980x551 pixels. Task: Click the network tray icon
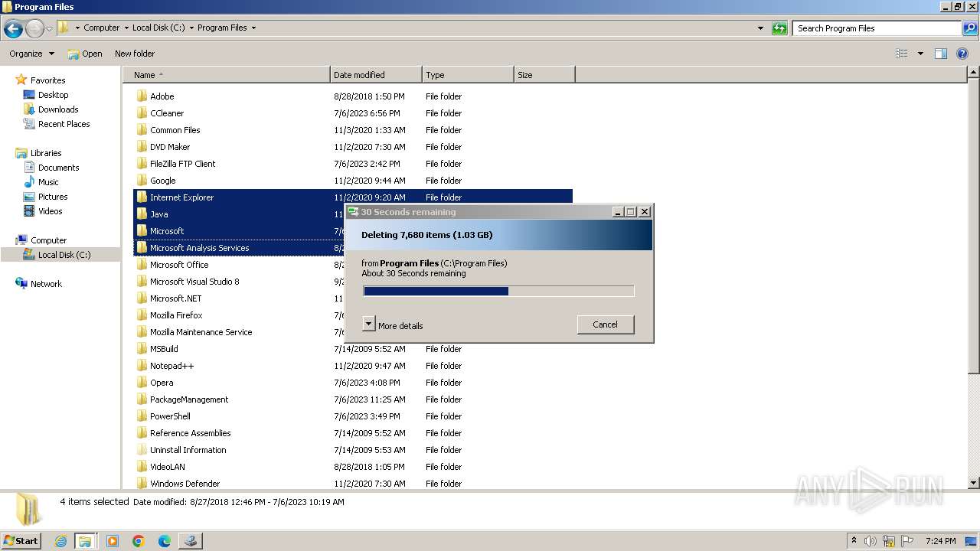[889, 541]
